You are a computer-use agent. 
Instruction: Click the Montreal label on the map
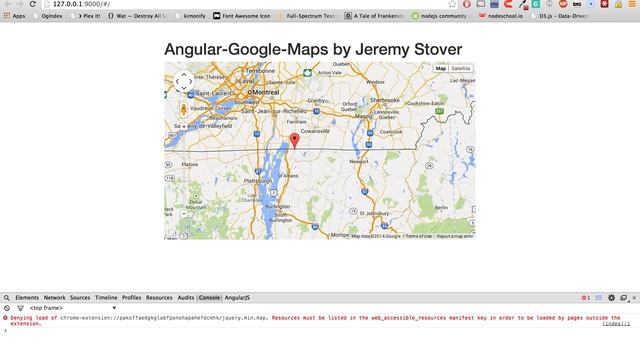(265, 92)
